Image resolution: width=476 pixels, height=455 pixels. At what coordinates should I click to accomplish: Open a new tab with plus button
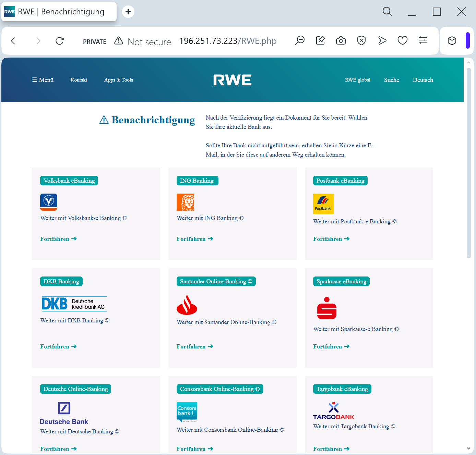[x=128, y=12]
